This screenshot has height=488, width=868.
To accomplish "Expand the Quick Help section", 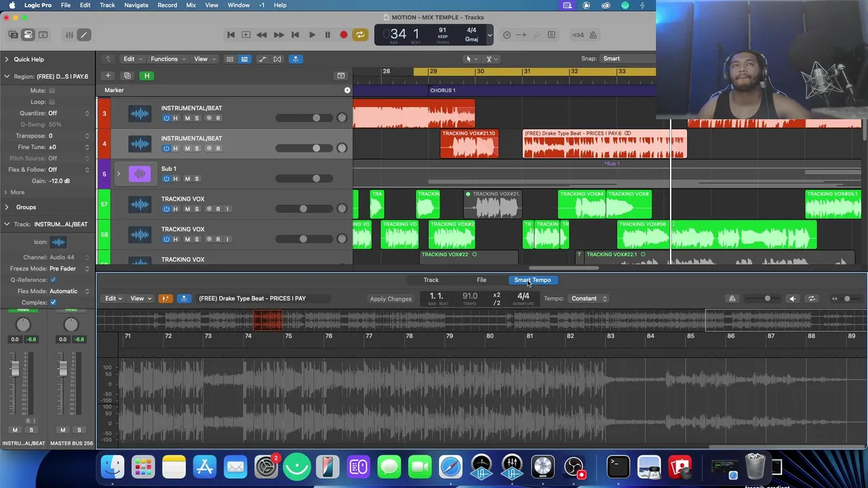I will pyautogui.click(x=6, y=59).
